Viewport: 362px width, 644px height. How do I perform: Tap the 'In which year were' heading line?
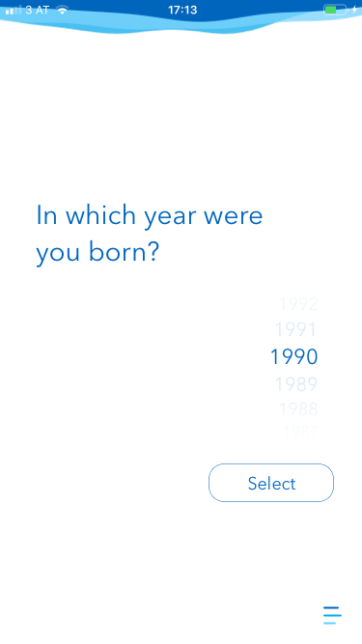tap(150, 215)
